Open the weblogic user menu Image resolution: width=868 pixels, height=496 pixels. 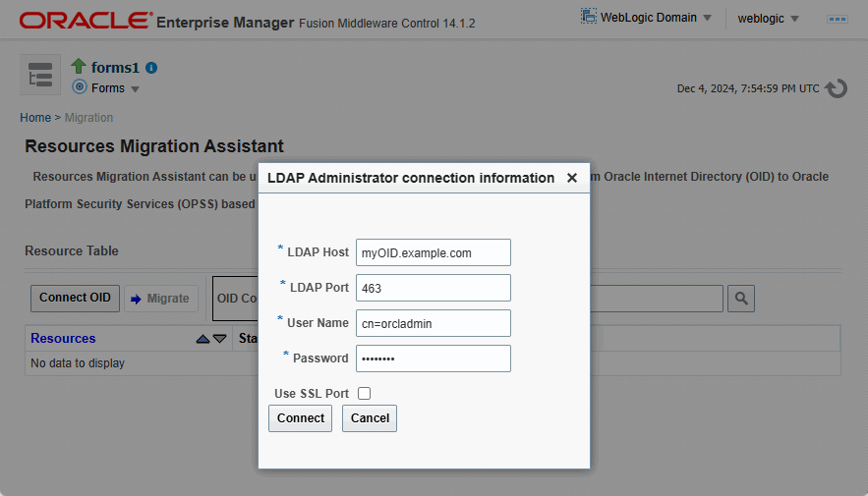tap(769, 19)
